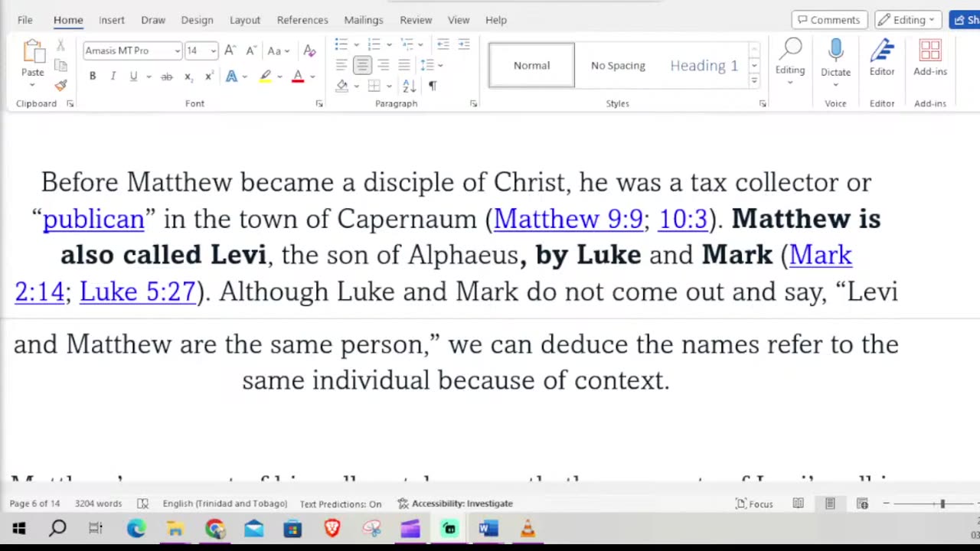This screenshot has width=980, height=551.
Task: Align text to the right
Action: click(384, 65)
